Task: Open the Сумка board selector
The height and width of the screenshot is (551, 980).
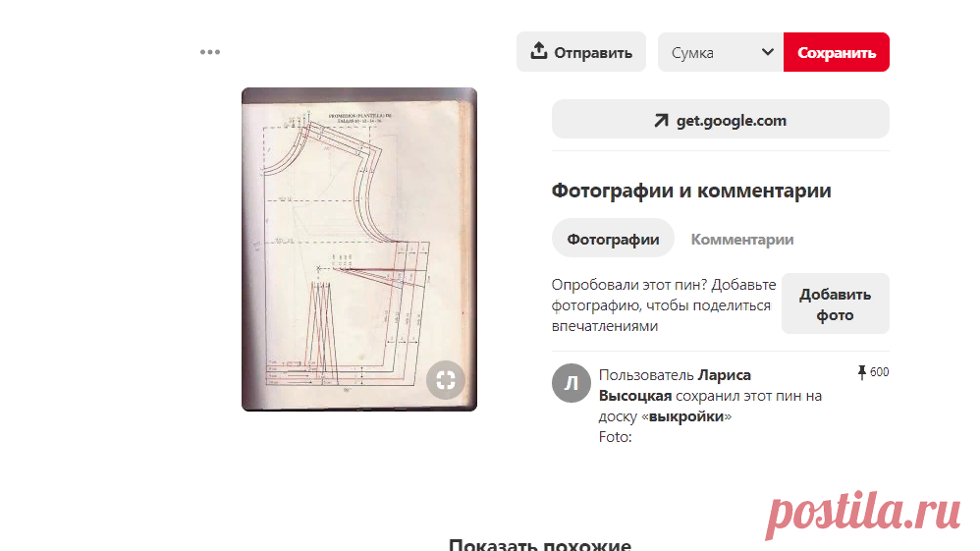Action: (x=719, y=52)
